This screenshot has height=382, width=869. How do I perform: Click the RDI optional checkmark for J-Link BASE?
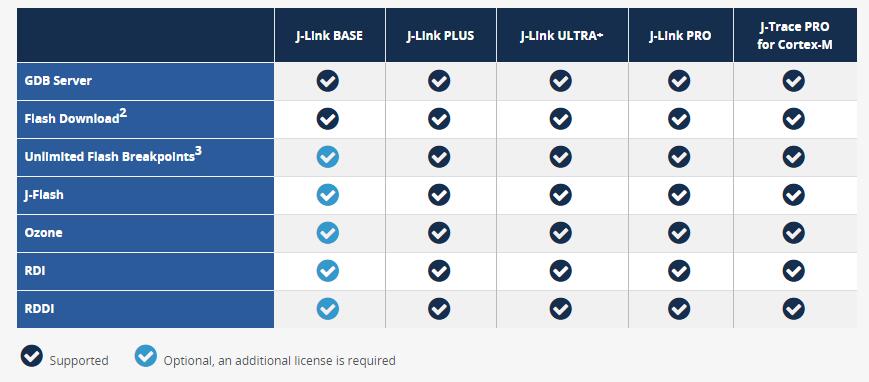[x=328, y=271]
